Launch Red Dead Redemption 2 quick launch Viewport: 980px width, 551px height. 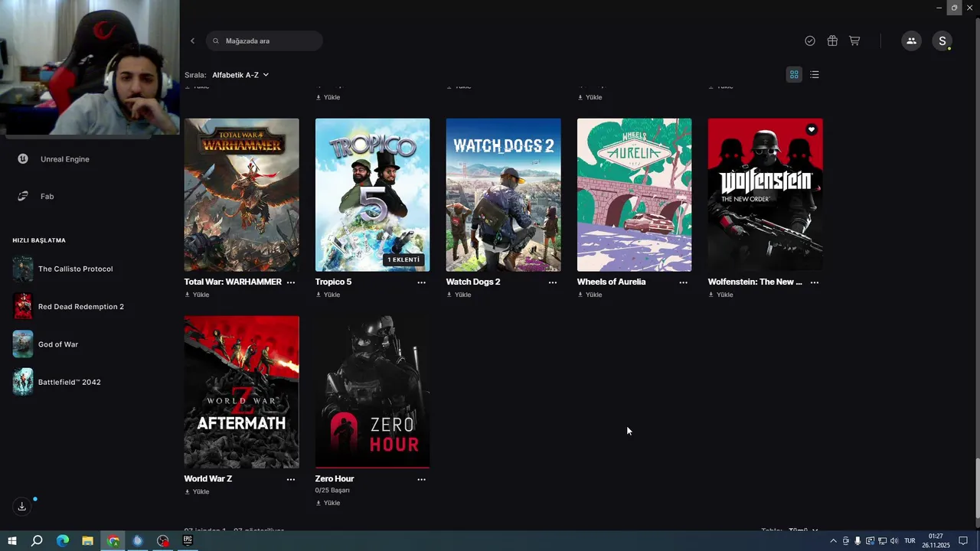80,307
